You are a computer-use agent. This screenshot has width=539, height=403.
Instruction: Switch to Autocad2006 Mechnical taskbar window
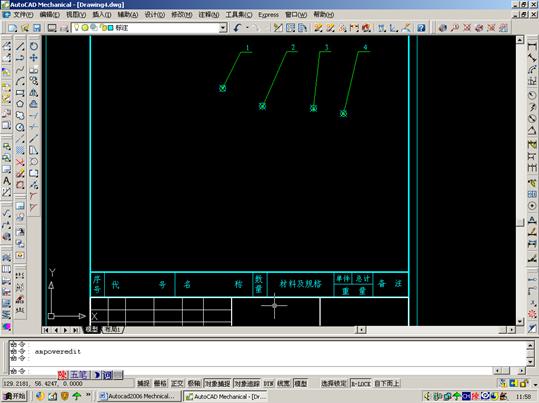pyautogui.click(x=138, y=396)
